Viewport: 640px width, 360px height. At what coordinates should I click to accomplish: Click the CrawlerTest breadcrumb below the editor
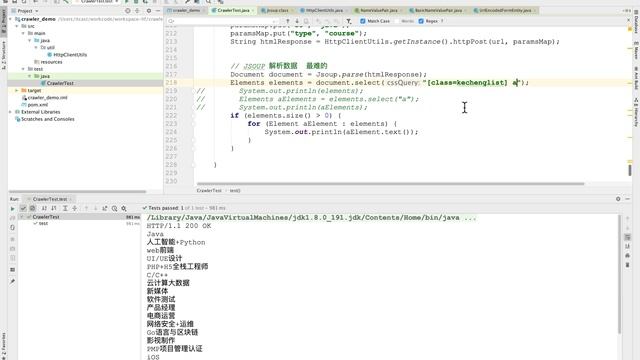click(x=209, y=191)
